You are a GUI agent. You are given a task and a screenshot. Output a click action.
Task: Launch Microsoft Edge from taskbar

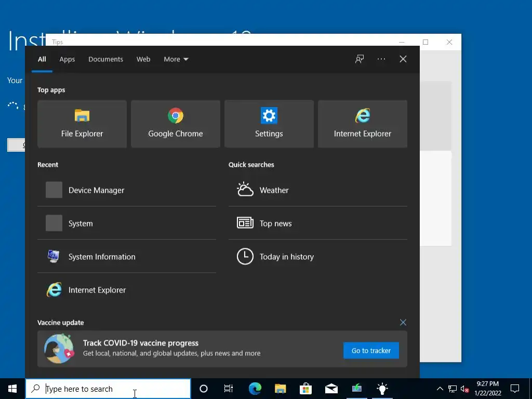[x=255, y=389]
